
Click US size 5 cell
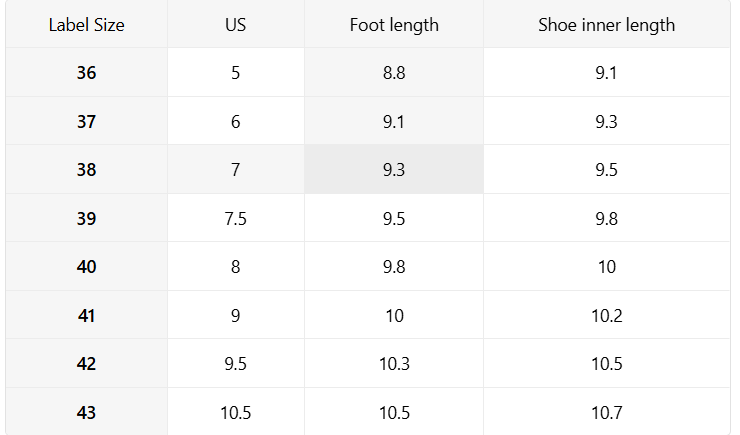tap(235, 73)
